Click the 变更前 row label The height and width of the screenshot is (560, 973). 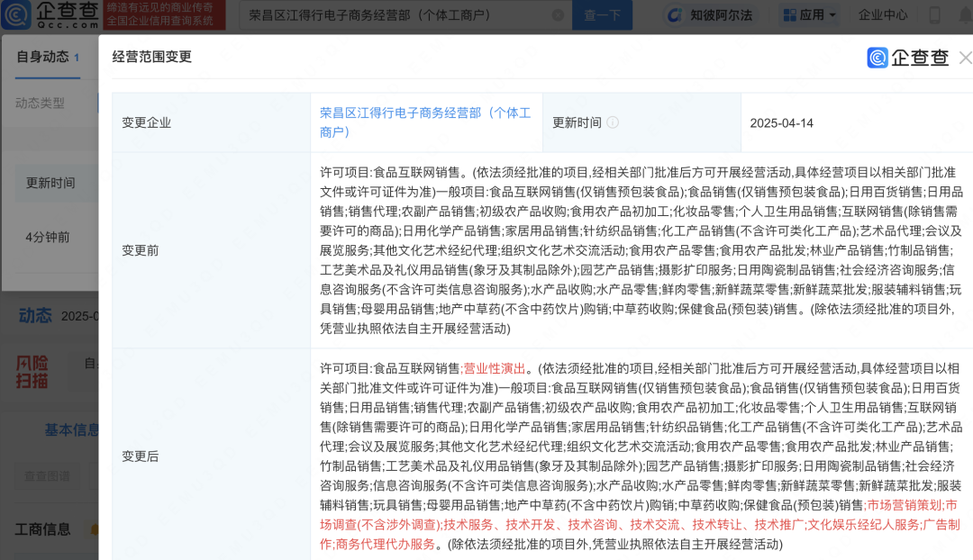coord(141,250)
